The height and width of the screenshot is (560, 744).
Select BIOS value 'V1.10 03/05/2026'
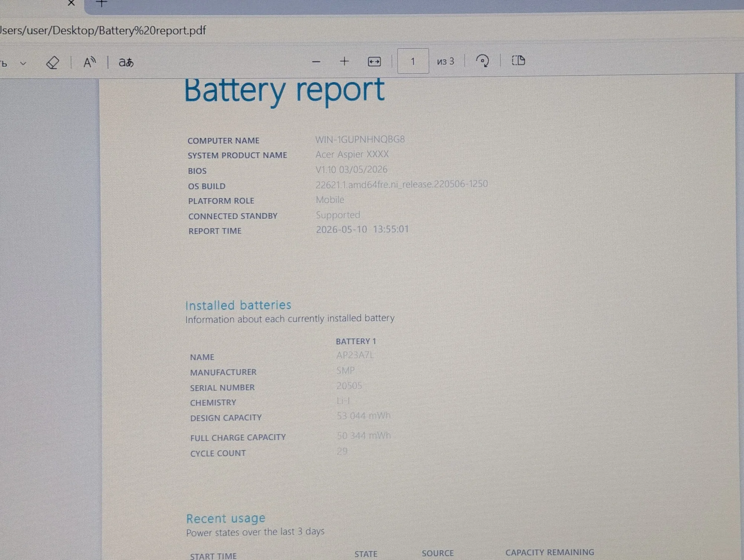point(352,170)
